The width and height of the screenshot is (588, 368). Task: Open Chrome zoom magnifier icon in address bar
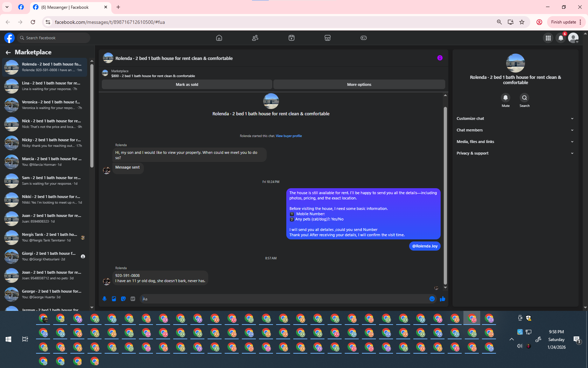pos(499,22)
